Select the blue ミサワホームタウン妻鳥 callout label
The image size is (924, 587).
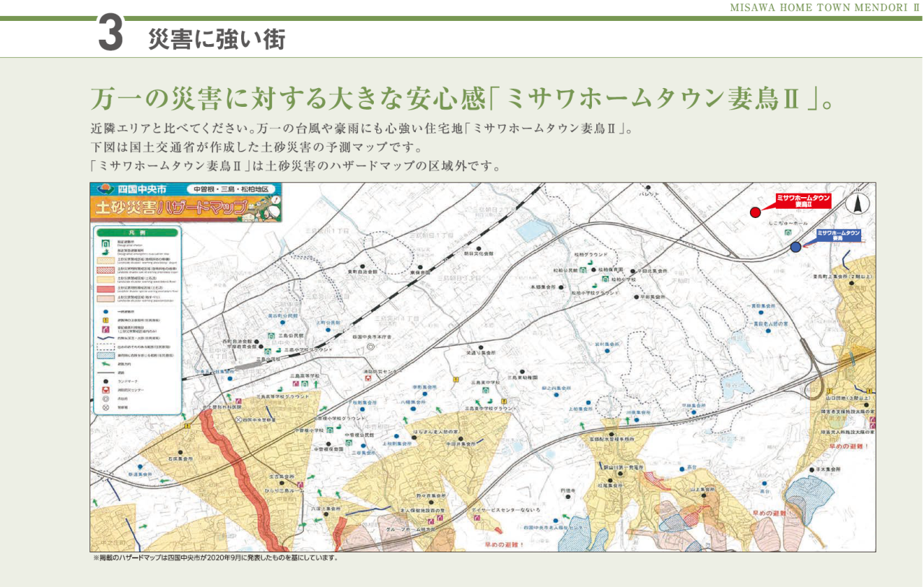pyautogui.click(x=838, y=236)
